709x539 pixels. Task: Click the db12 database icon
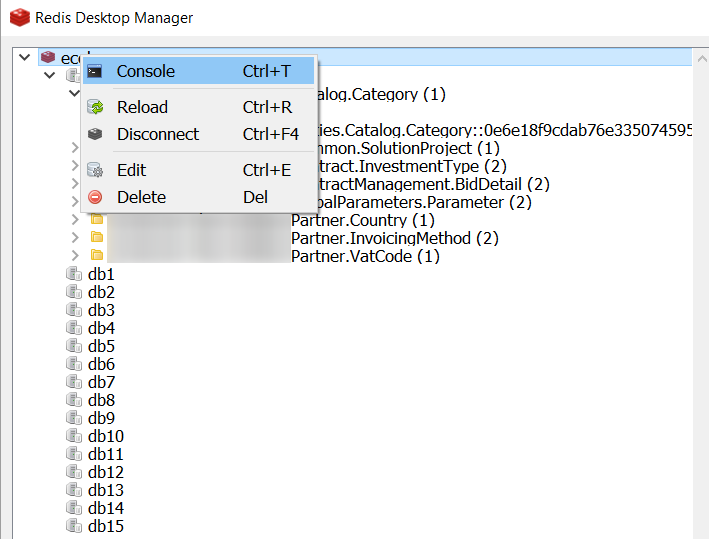point(74,472)
